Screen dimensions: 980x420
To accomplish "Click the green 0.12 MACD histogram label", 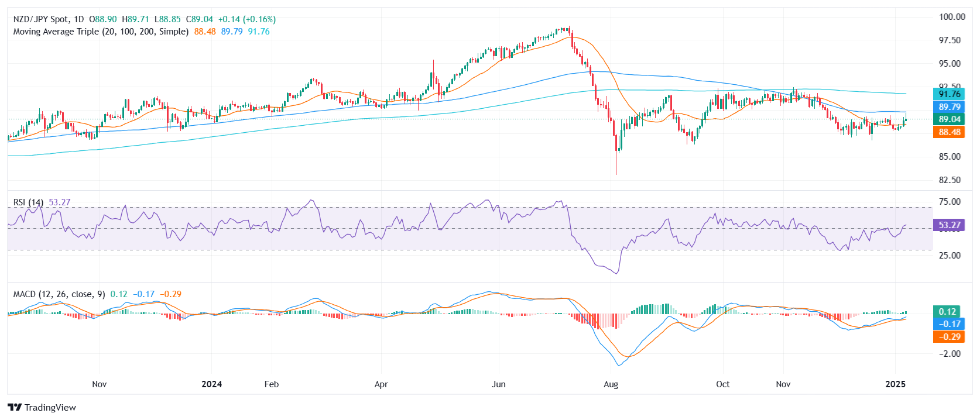I will 947,312.
